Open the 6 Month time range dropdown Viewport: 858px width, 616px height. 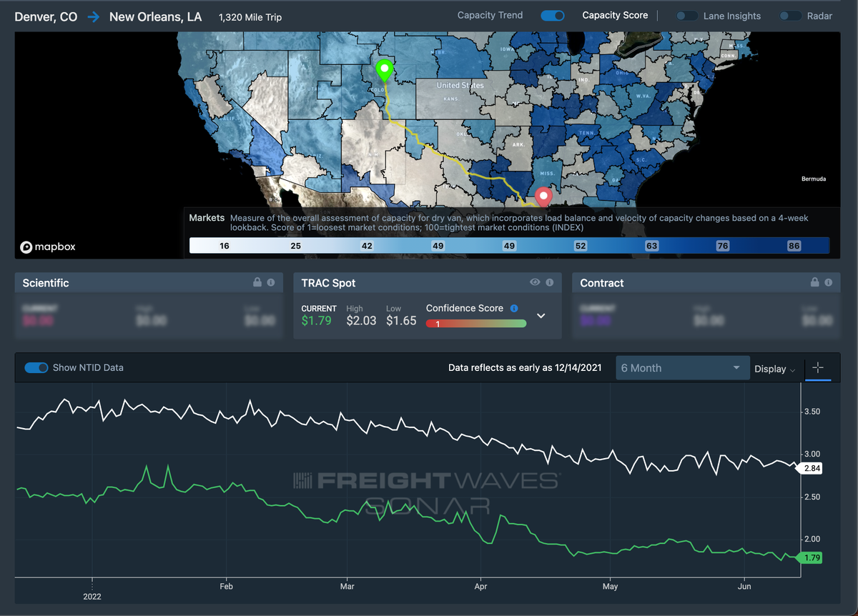pos(682,368)
